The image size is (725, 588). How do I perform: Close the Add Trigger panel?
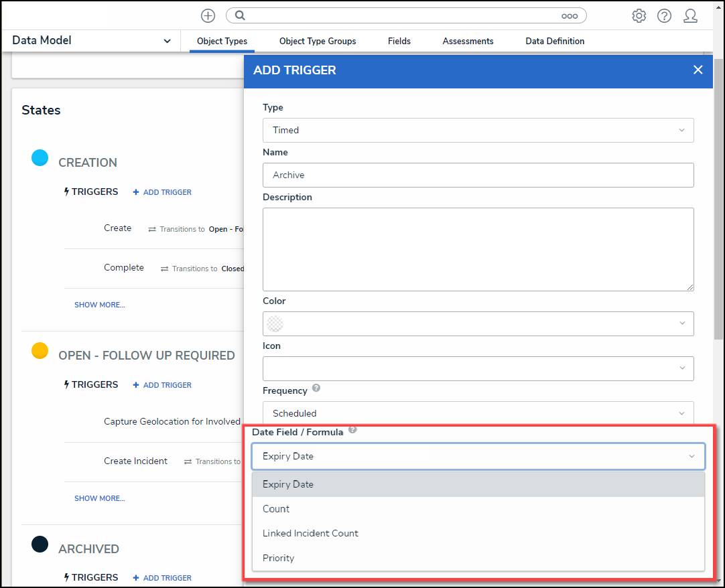coord(698,70)
